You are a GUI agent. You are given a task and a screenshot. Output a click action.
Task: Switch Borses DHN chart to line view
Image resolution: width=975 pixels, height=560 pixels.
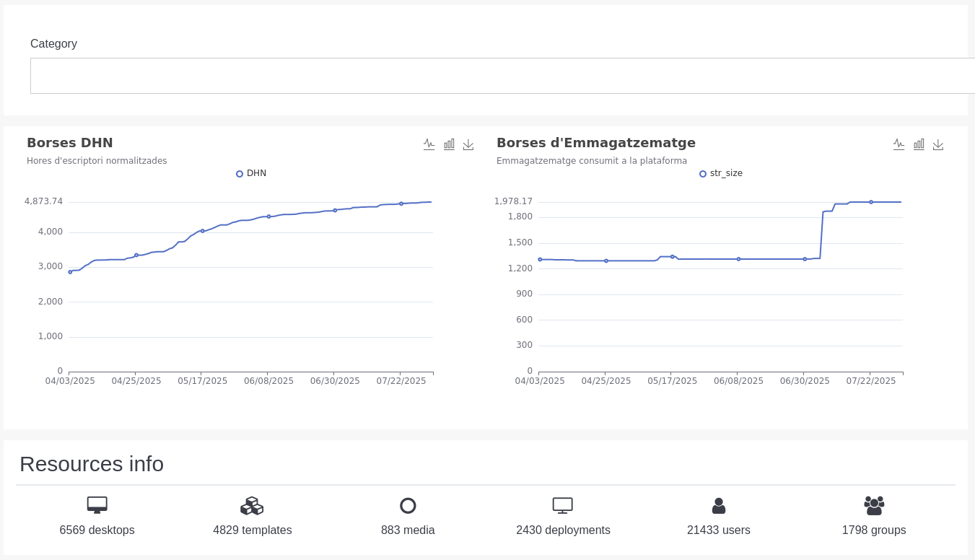click(x=429, y=144)
